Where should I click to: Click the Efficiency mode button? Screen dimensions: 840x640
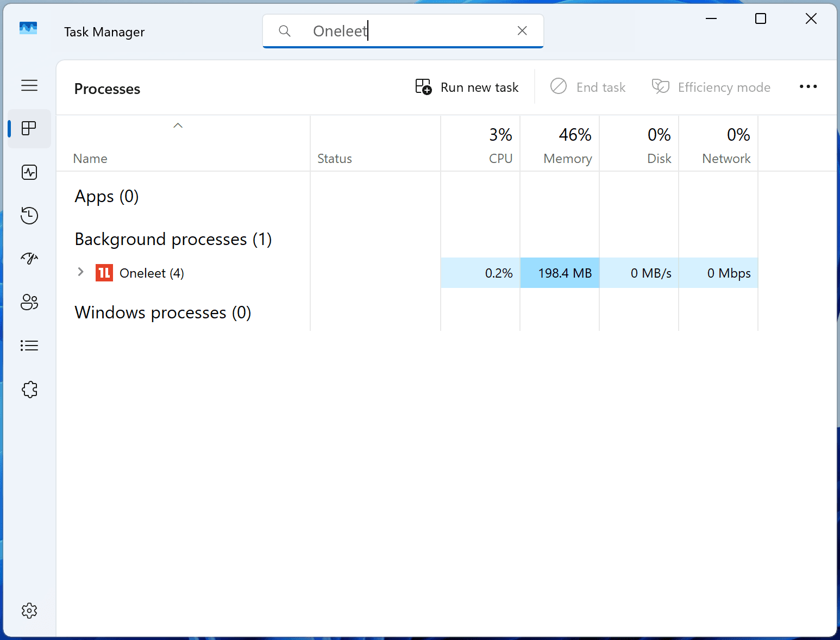point(711,87)
